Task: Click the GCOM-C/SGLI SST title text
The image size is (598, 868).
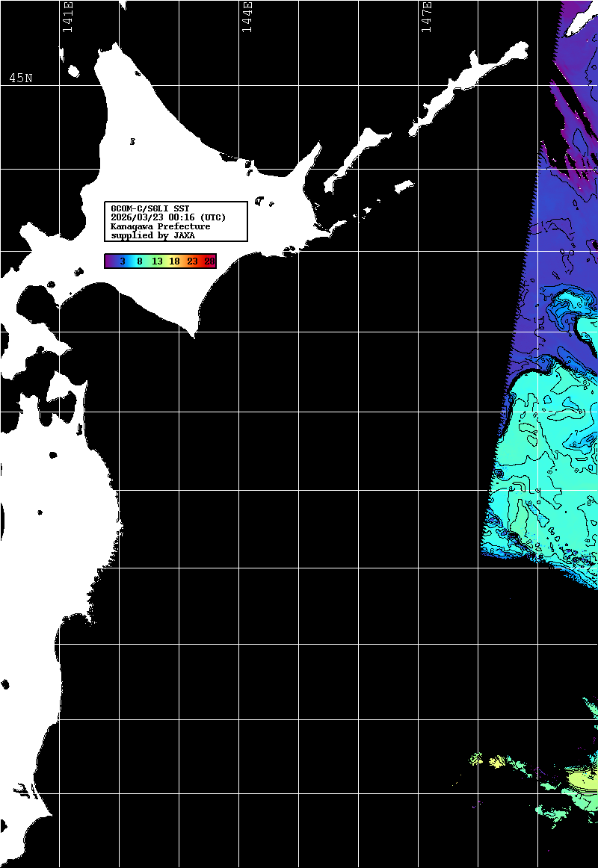Action: [149, 208]
